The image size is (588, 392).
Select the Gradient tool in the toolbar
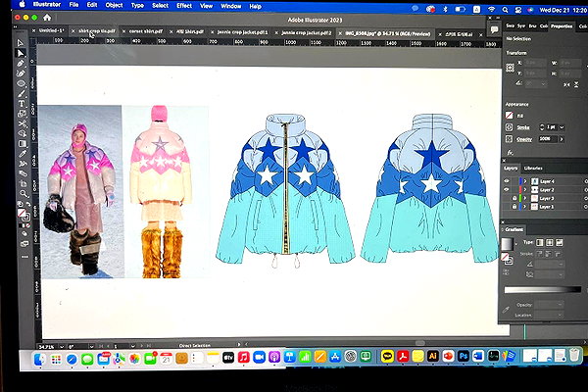coord(23,144)
